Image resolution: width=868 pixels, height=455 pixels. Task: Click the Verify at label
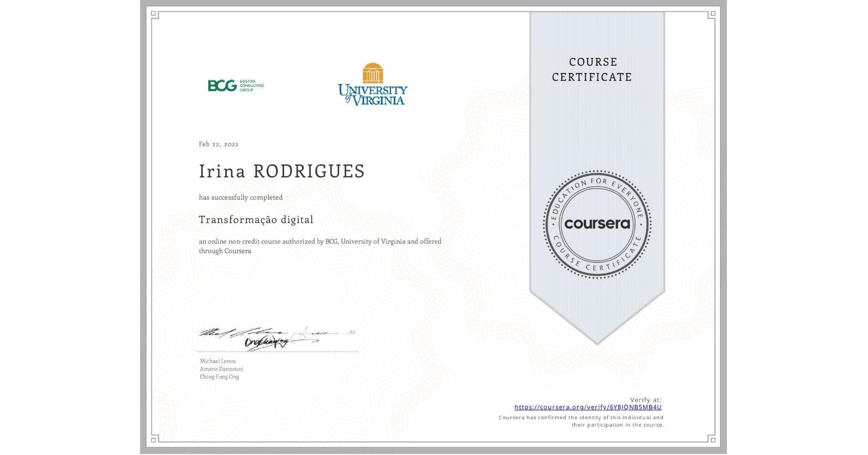[647, 400]
